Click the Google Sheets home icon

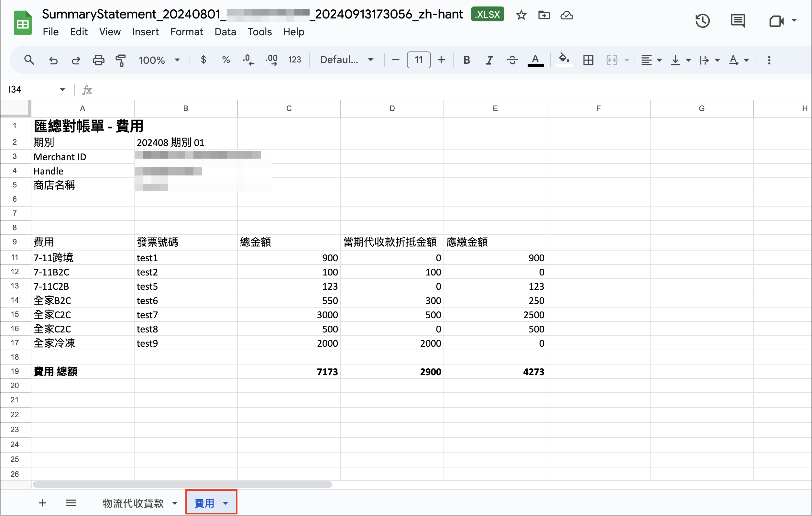pos(23,23)
